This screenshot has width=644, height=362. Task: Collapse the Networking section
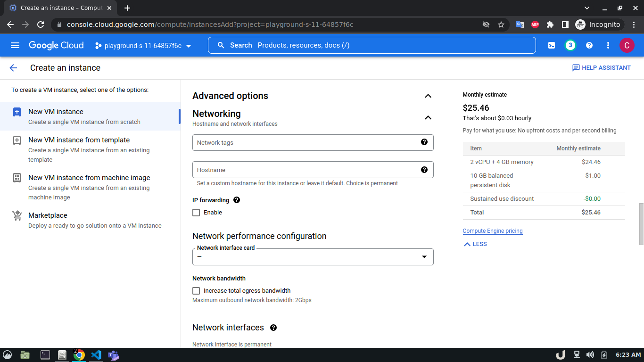pos(428,117)
